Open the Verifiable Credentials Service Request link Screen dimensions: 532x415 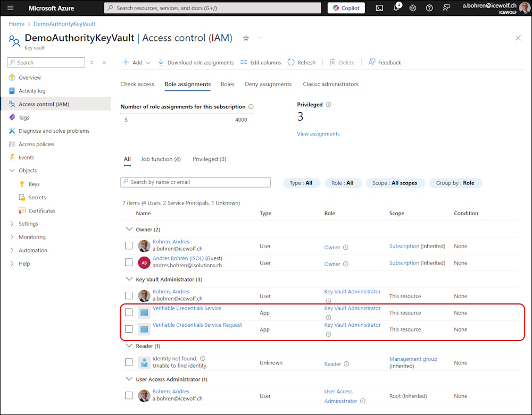pos(197,325)
